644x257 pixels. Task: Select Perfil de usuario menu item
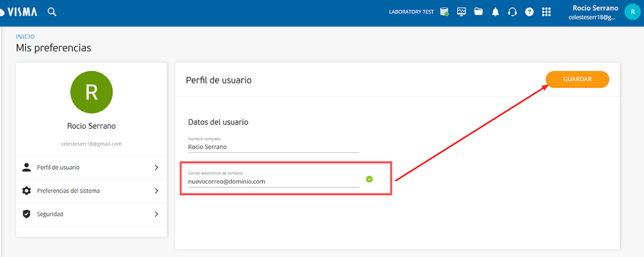[92, 167]
